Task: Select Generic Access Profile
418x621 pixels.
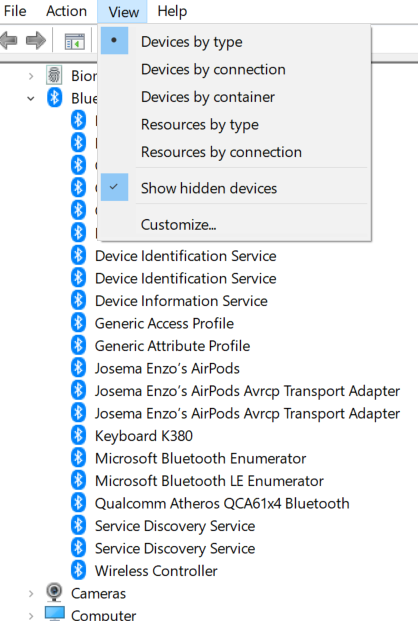Action: 164,324
